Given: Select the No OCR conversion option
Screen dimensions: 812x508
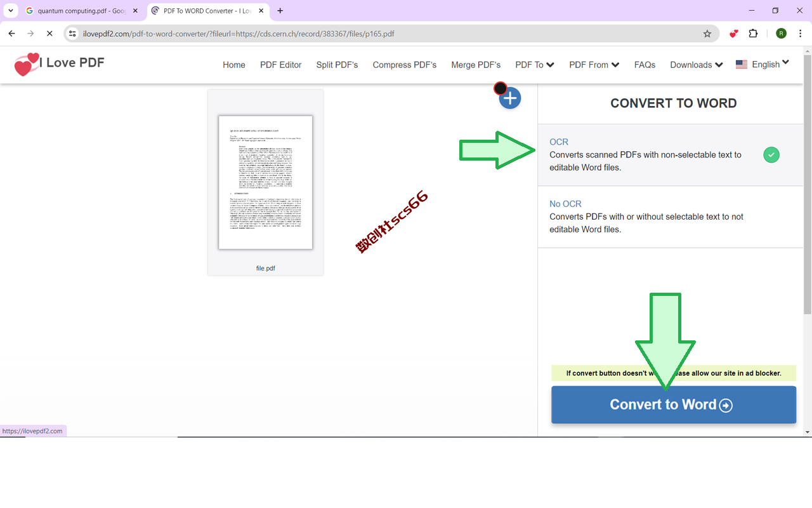Looking at the screenshot, I should tap(672, 217).
